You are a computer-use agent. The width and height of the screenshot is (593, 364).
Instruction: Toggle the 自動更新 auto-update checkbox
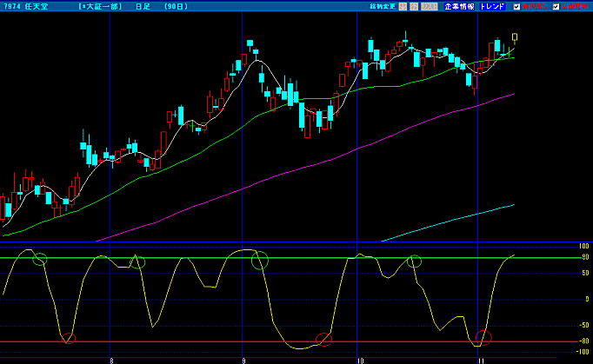coord(556,6)
